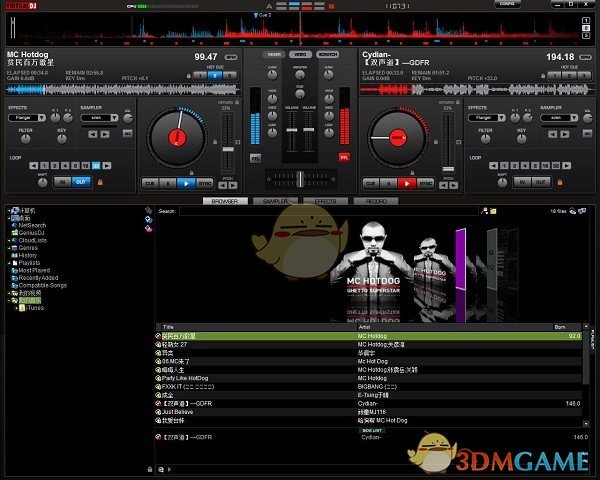Jump to hot cue 2 on left deck
Screen dimensions: 600x480
(215, 75)
